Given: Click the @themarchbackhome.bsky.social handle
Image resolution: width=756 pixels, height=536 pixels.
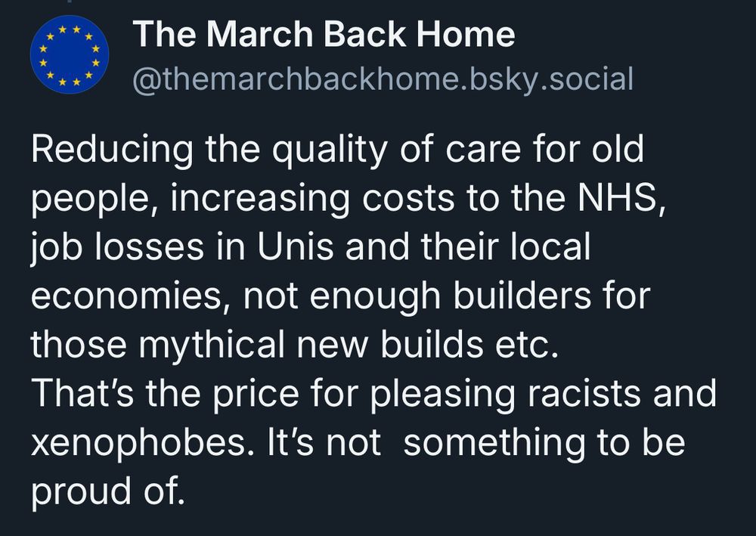Looking at the screenshot, I should [383, 79].
